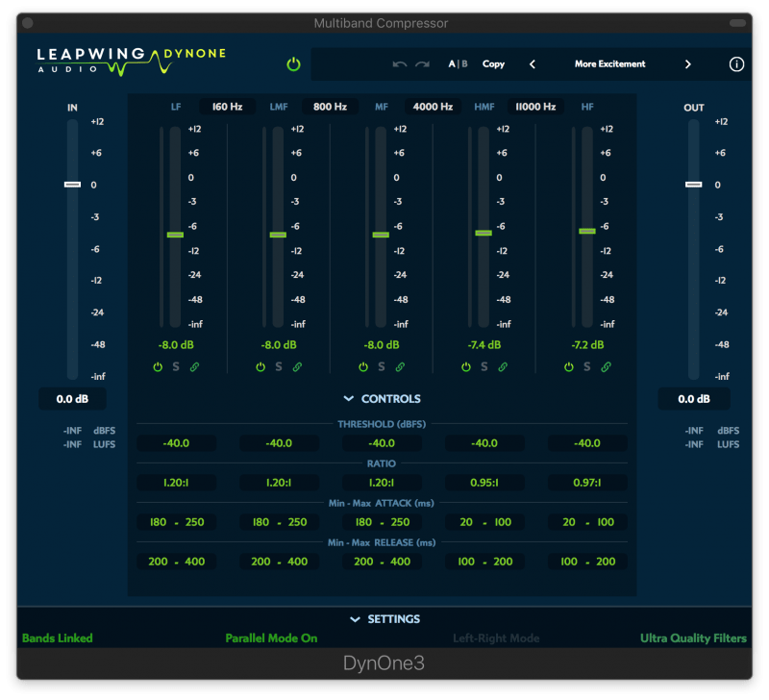Toggle the main plugin power button
This screenshot has width=769, height=700.
coord(293,63)
